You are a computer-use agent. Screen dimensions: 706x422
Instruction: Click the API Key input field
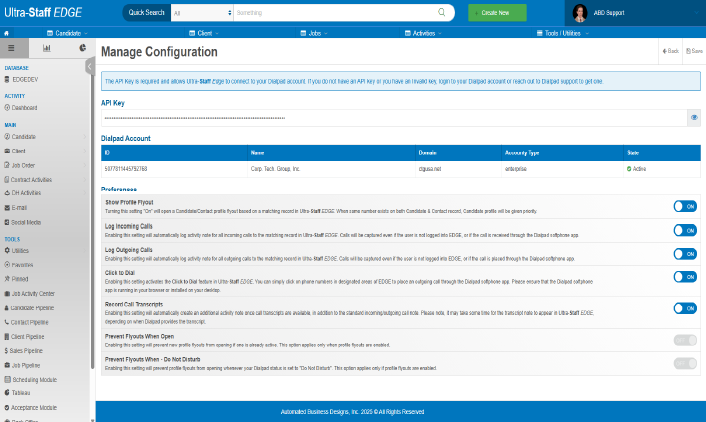(x=394, y=118)
